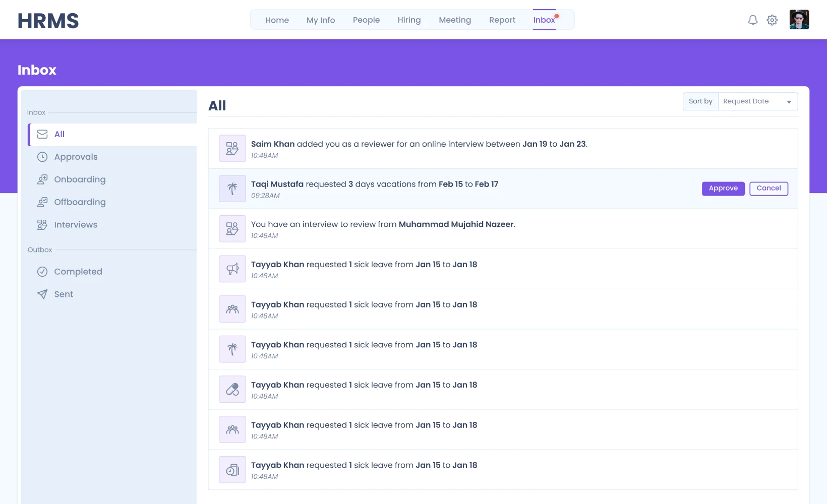This screenshot has height=504, width=827.
Task: Open the Request Date sort dropdown
Action: click(x=758, y=101)
